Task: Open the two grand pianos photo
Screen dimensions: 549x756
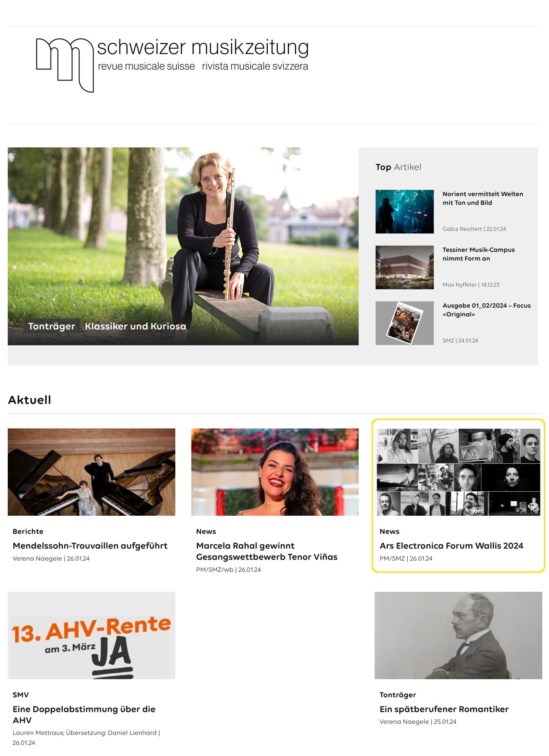Action: pos(92,472)
